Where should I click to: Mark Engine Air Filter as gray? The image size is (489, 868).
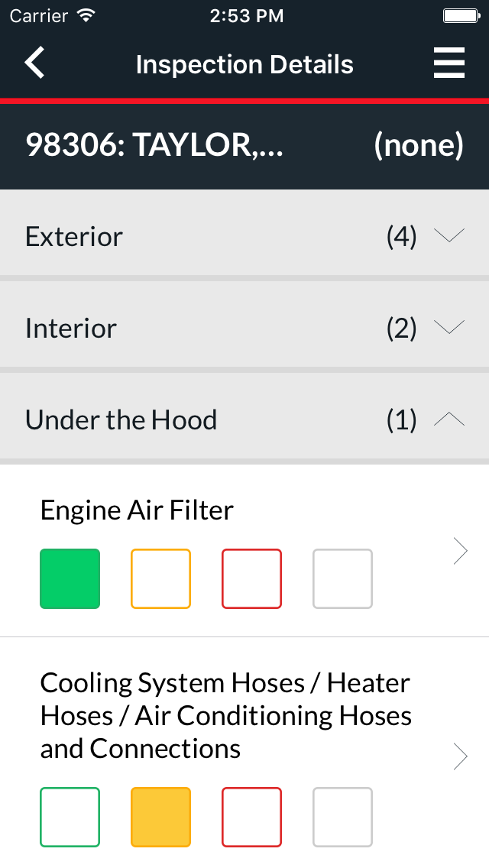pos(342,578)
